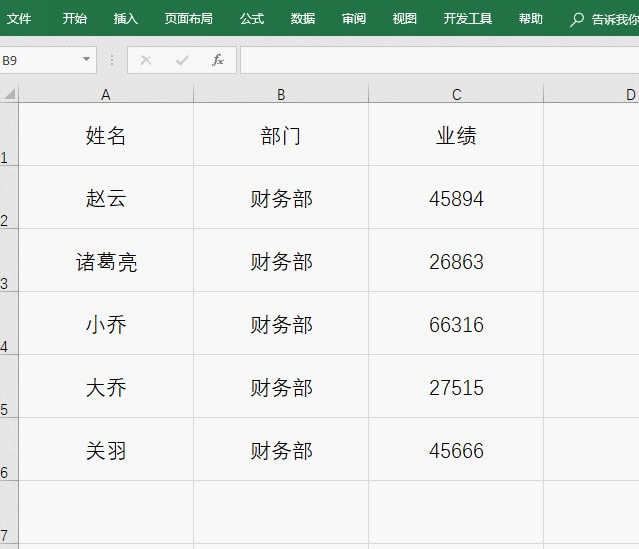Select the cell containing 诸葛亮
The height and width of the screenshot is (549, 639).
click(106, 260)
